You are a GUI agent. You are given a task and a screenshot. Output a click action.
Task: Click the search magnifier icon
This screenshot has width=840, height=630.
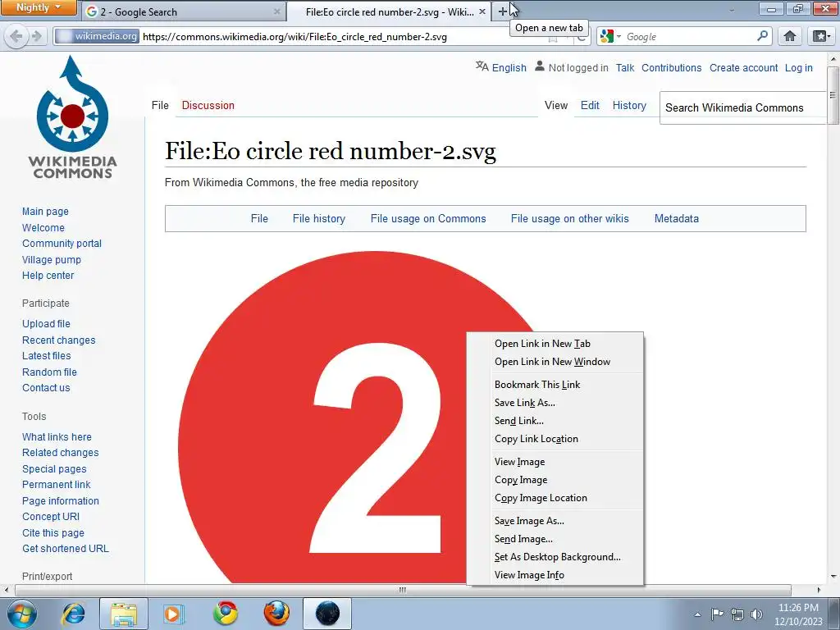point(762,36)
